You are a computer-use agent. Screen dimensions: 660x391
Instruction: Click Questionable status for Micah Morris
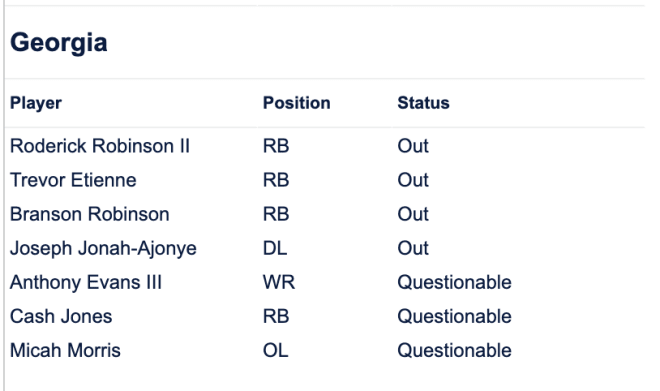click(455, 351)
